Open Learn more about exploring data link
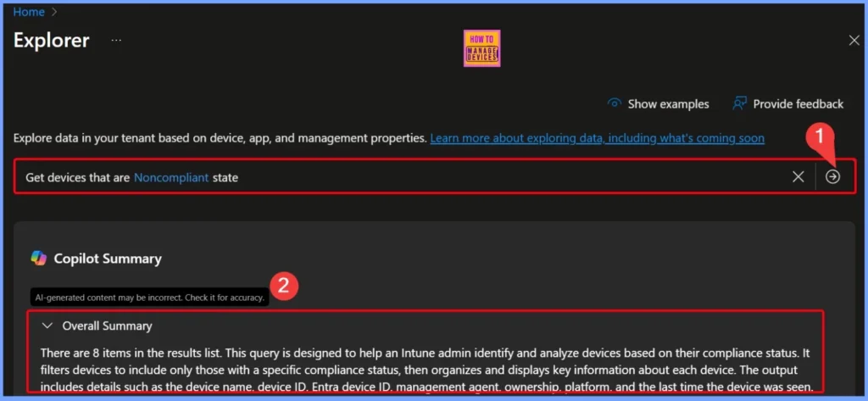 [x=598, y=138]
